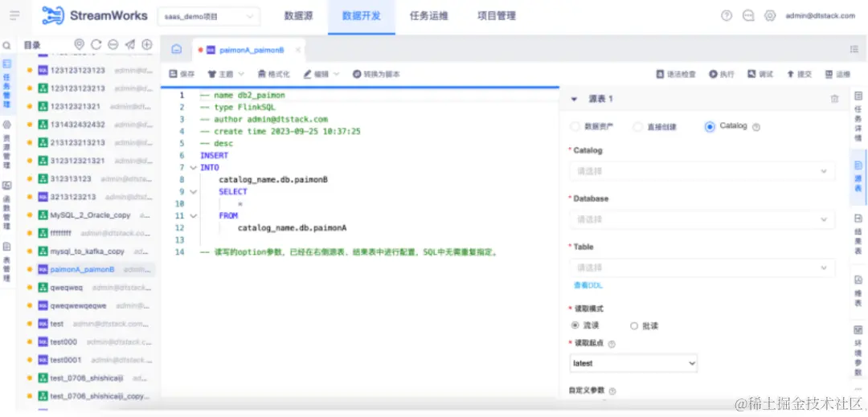Open MySQL_2_Oracle_copy task in tree
The height and width of the screenshot is (417, 868).
click(90, 215)
